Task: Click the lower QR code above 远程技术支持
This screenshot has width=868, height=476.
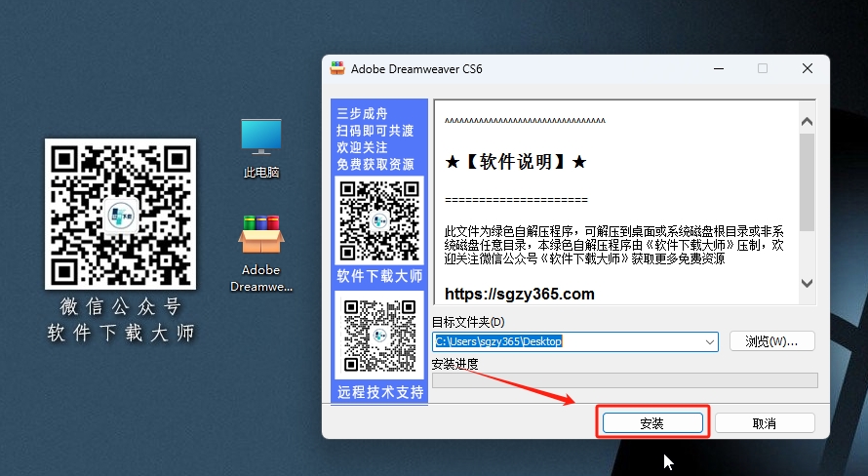Action: (x=379, y=336)
